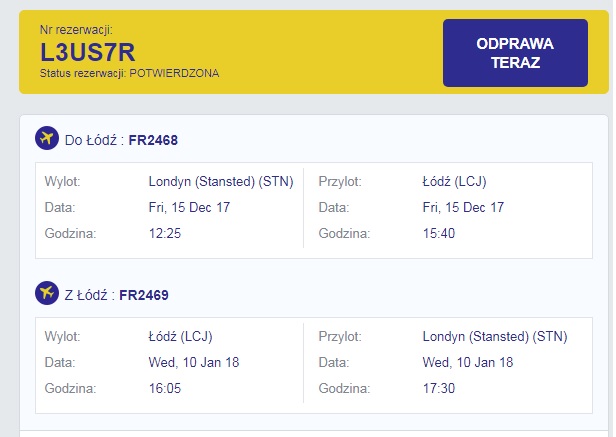Click the 12:25 departure time
Viewport: 616px width, 437px height.
165,233
